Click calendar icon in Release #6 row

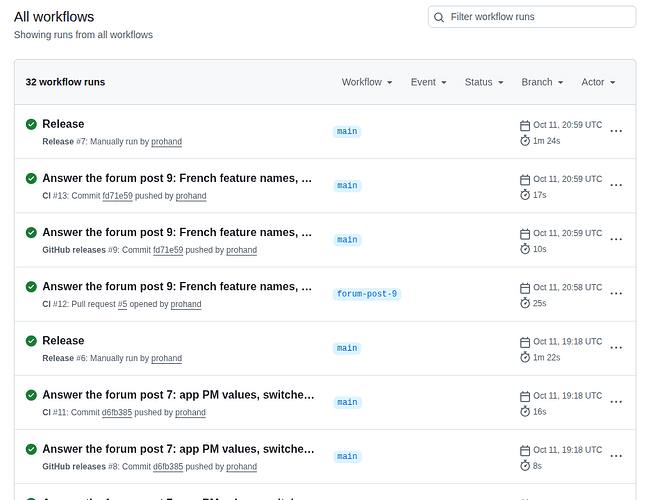click(525, 342)
